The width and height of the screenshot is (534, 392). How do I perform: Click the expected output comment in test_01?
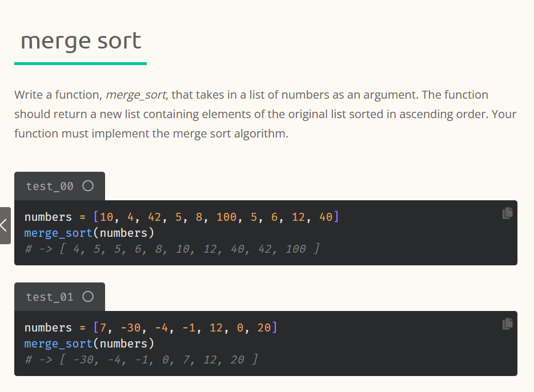click(x=141, y=359)
